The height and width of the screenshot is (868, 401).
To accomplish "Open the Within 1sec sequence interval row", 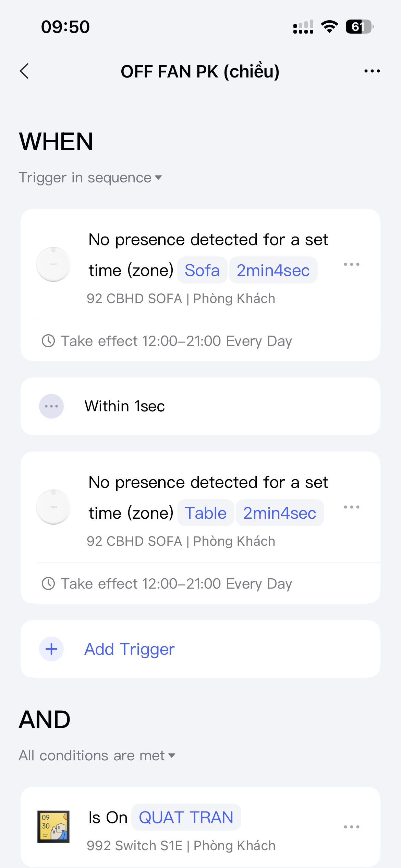I will tap(200, 406).
